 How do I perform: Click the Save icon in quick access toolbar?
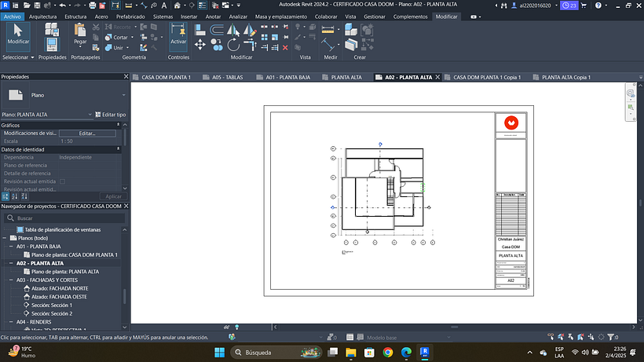click(x=37, y=5)
